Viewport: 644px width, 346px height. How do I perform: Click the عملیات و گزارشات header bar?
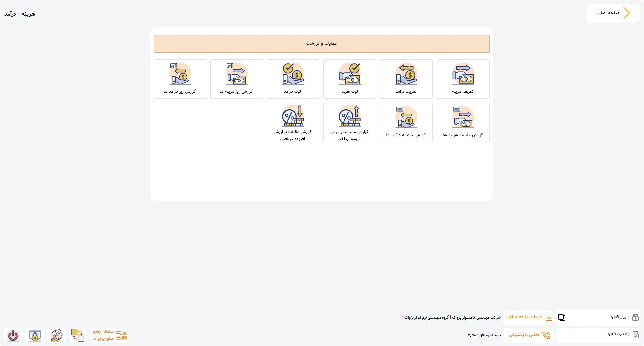point(321,44)
